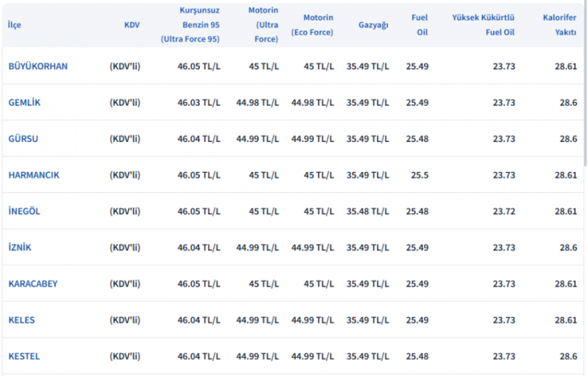Viewport: 588px width, 376px height.
Task: Click the İZNİK district link
Action: click(x=20, y=247)
